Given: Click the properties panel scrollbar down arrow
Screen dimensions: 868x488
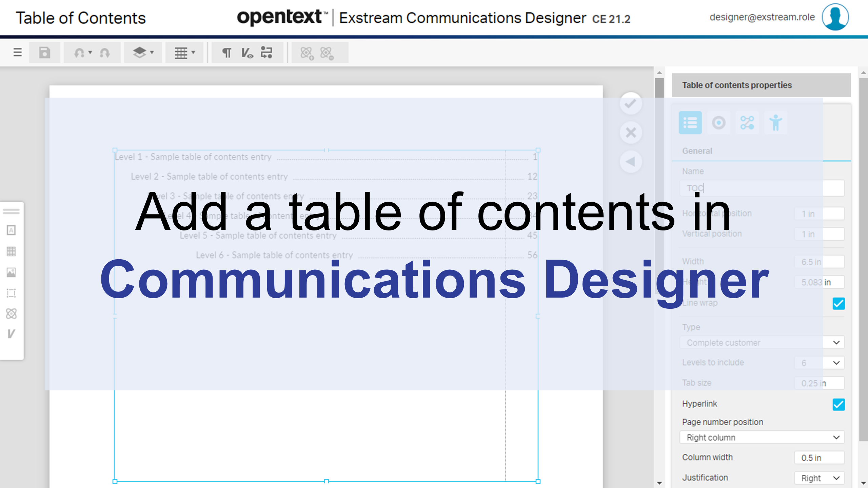Looking at the screenshot, I should (x=863, y=483).
